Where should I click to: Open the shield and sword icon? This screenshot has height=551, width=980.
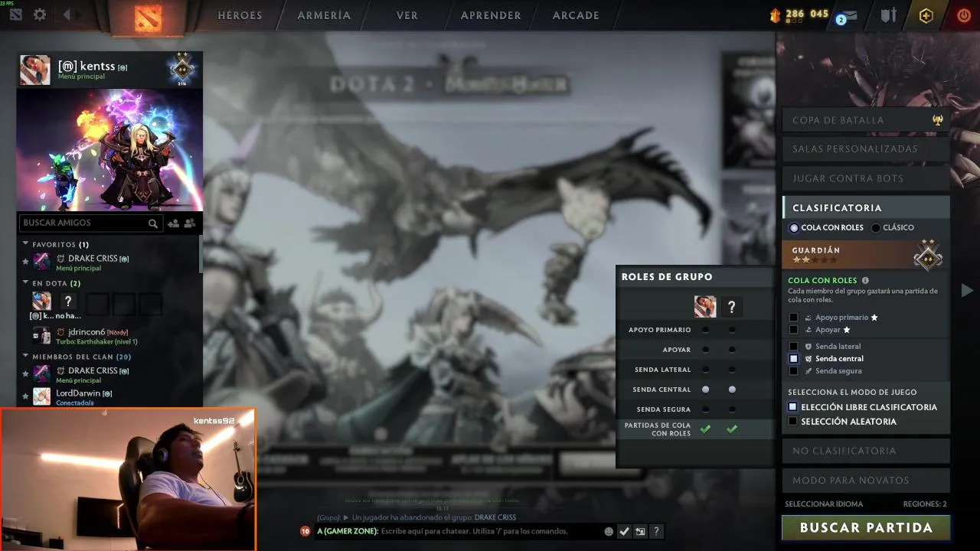tap(888, 15)
